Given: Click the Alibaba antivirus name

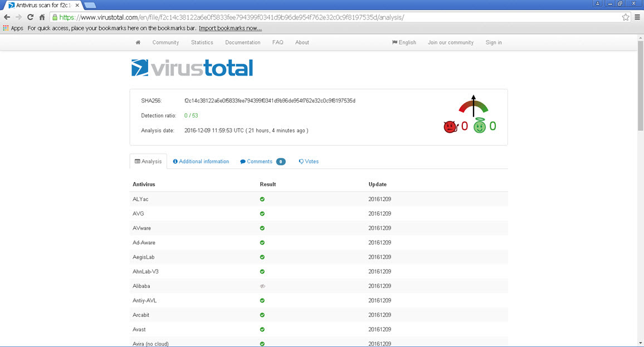Looking at the screenshot, I should [x=142, y=286].
